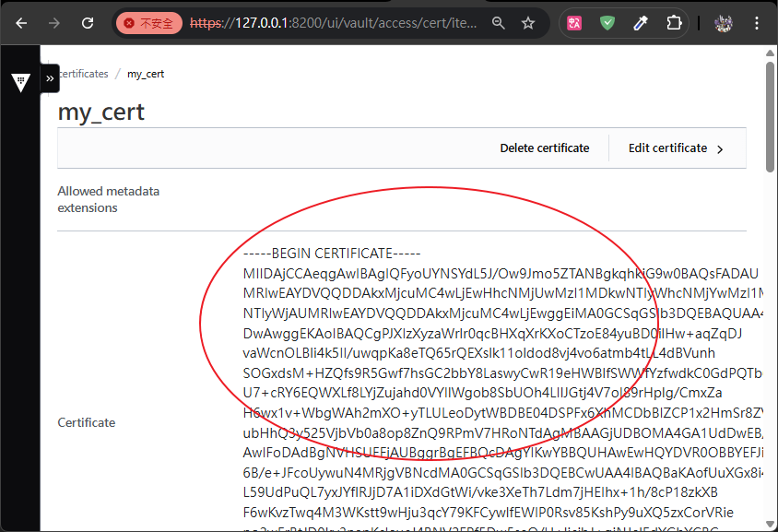The width and height of the screenshot is (778, 532).
Task: Expand the sidebar with the double chevron
Action: point(50,78)
